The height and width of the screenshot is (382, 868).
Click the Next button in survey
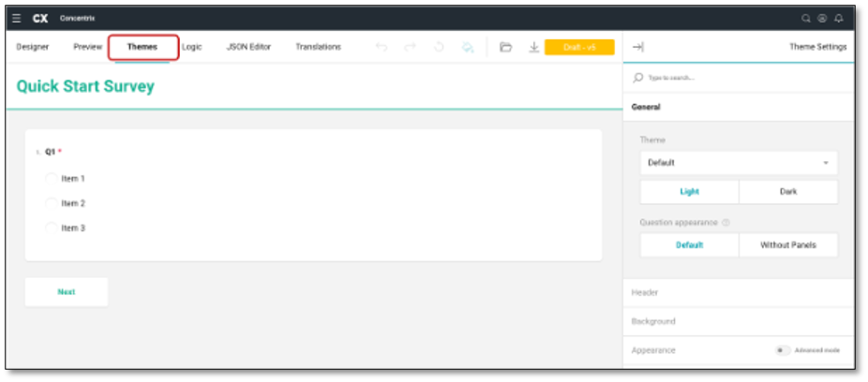[x=67, y=292]
